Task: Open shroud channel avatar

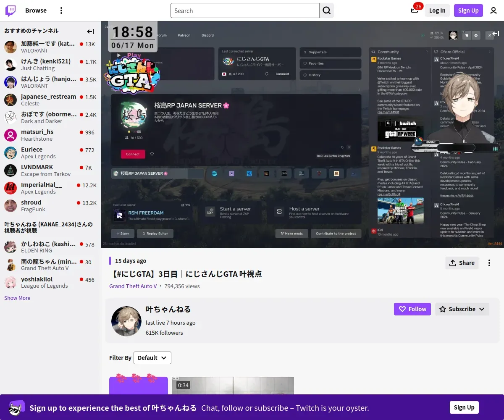Action: (x=10, y=206)
